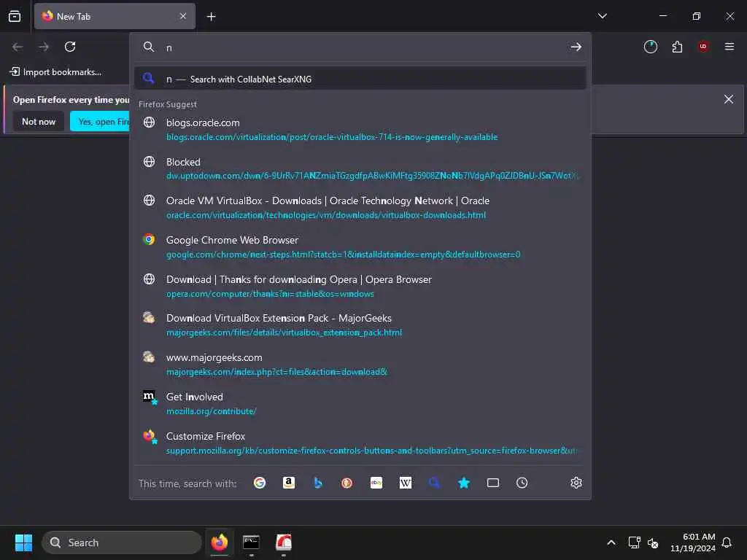Screen dimensions: 747x560
Task: Click Firefox icon in taskbar
Action: [219, 542]
